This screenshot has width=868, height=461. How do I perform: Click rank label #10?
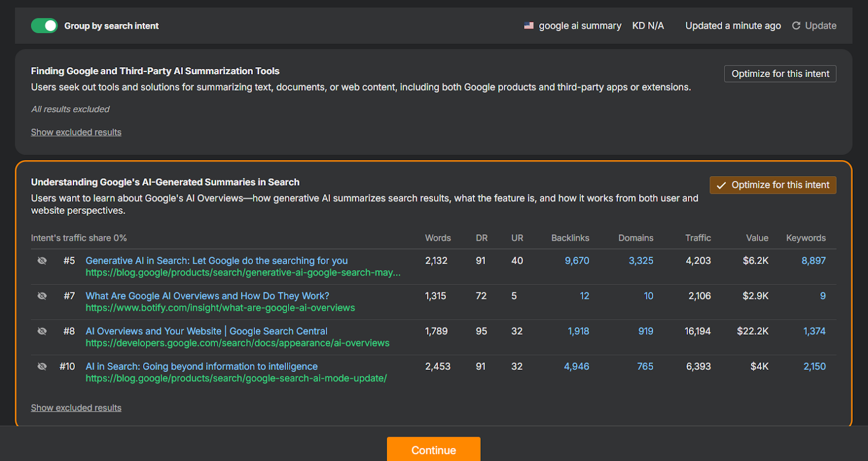67,367
